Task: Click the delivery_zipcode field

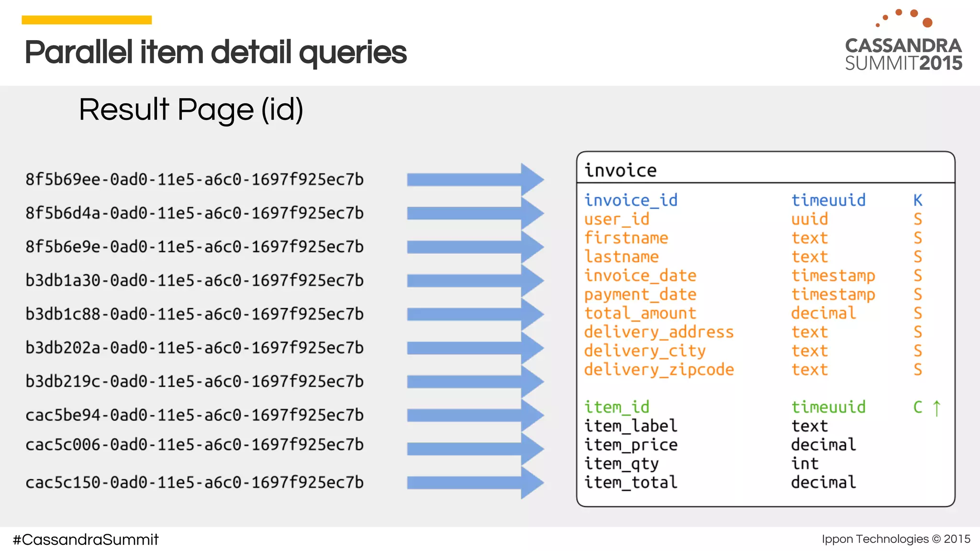Action: point(658,370)
